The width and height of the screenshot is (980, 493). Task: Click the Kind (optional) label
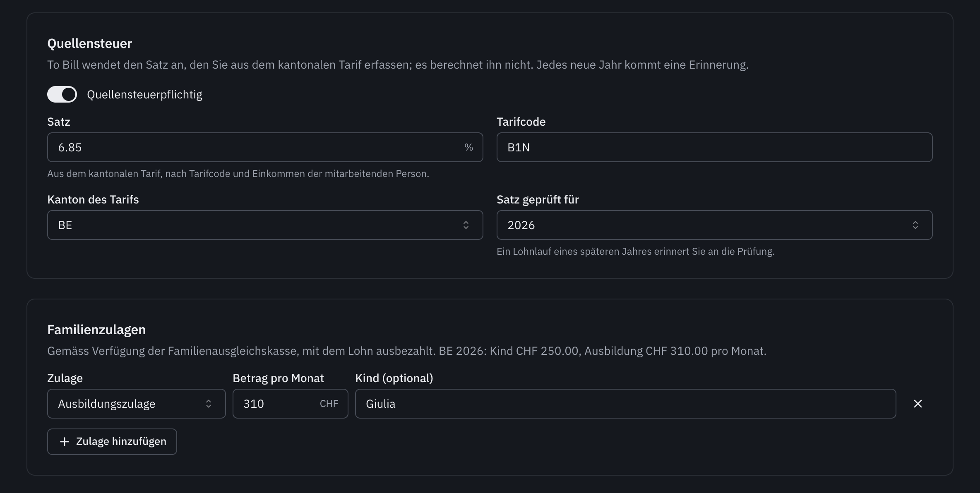click(394, 378)
